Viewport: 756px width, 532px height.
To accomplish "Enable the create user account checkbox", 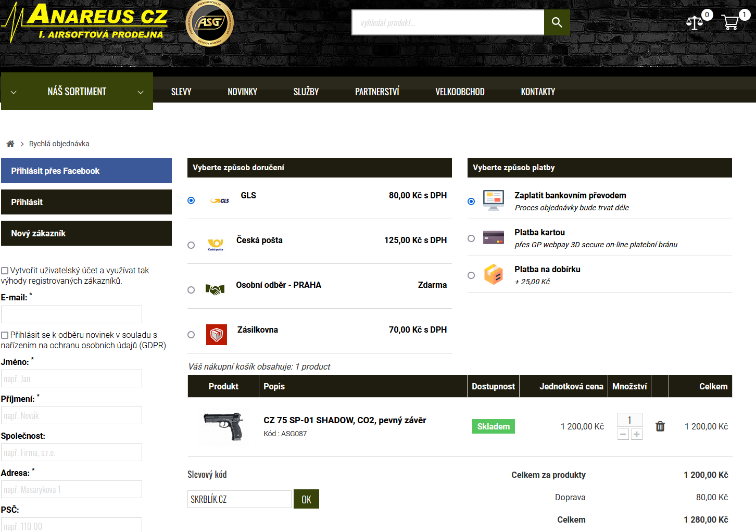I will coord(5,271).
